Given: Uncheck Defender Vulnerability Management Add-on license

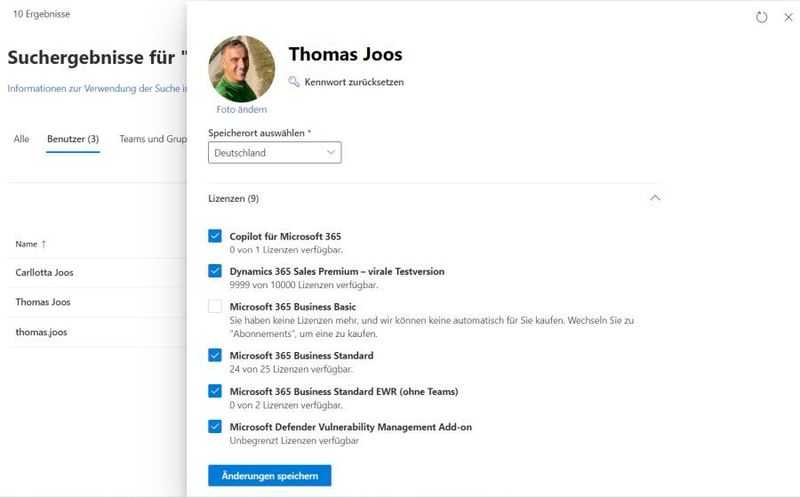Looking at the screenshot, I should coord(215,426).
